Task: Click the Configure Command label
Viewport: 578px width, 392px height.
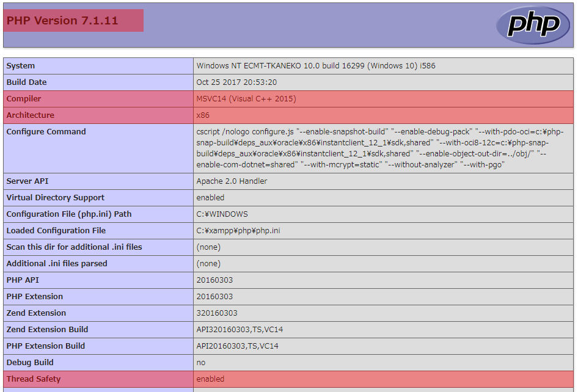Action: [x=46, y=131]
